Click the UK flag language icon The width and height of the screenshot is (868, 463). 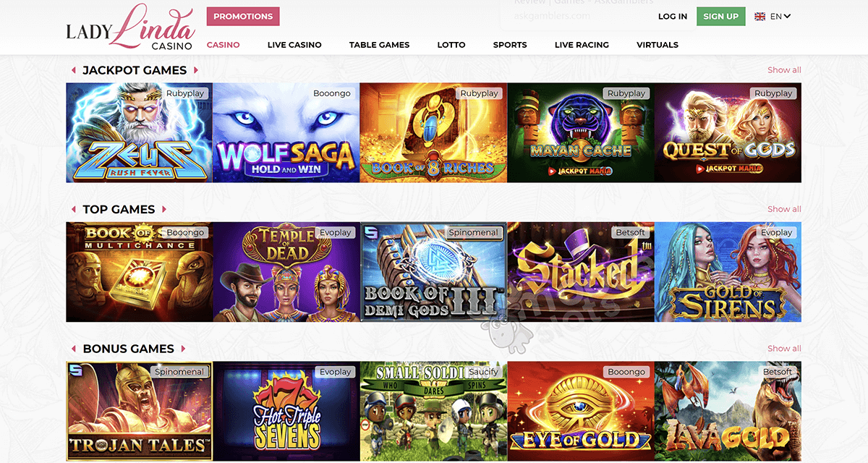[x=759, y=16]
